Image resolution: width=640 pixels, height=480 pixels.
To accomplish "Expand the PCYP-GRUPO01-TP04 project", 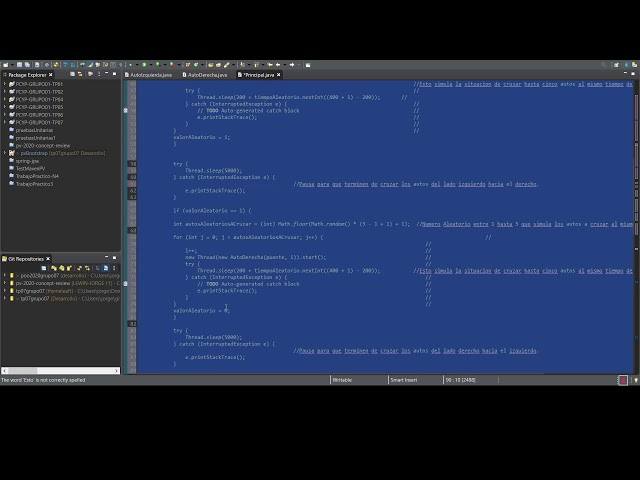I will click(5, 99).
